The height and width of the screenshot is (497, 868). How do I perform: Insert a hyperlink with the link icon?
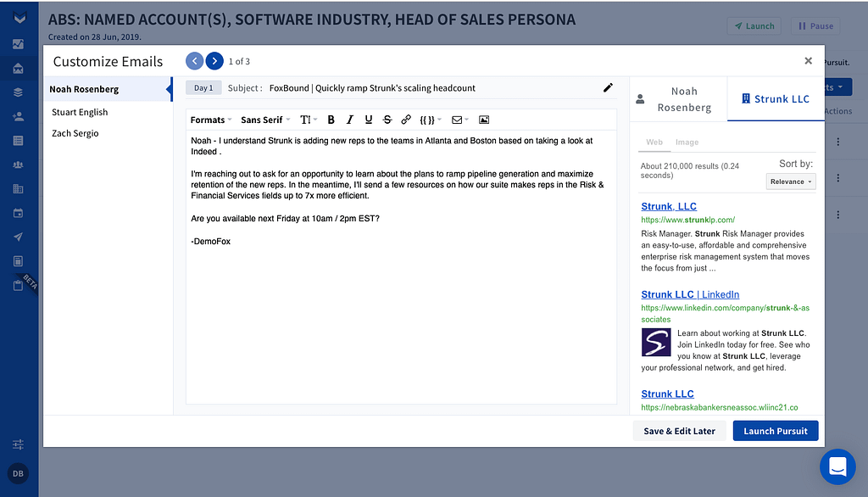click(x=406, y=120)
